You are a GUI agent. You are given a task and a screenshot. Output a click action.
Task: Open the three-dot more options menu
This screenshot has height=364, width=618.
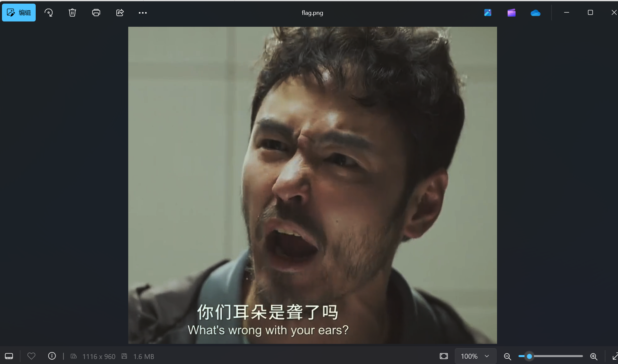[143, 13]
